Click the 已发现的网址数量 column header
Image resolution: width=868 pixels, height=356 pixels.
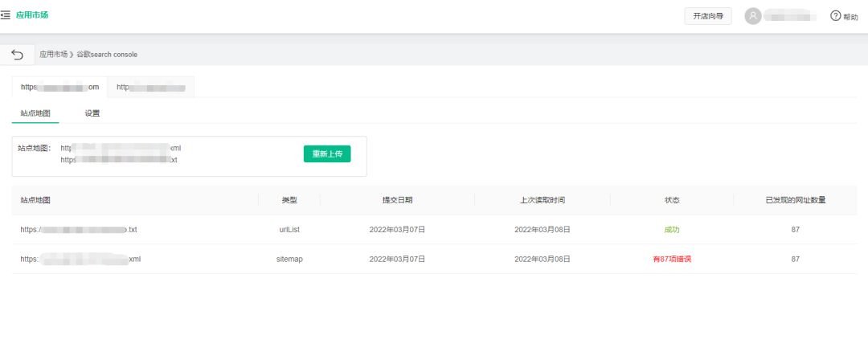coord(795,200)
